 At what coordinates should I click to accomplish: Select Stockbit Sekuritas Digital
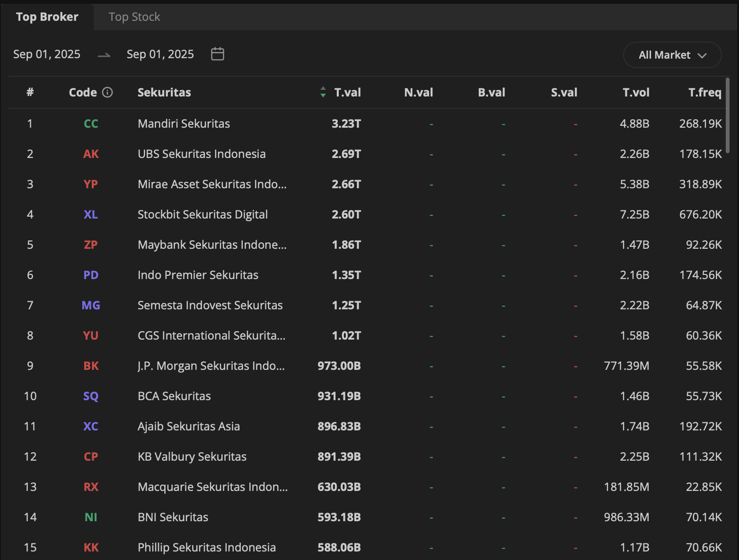pyautogui.click(x=202, y=215)
